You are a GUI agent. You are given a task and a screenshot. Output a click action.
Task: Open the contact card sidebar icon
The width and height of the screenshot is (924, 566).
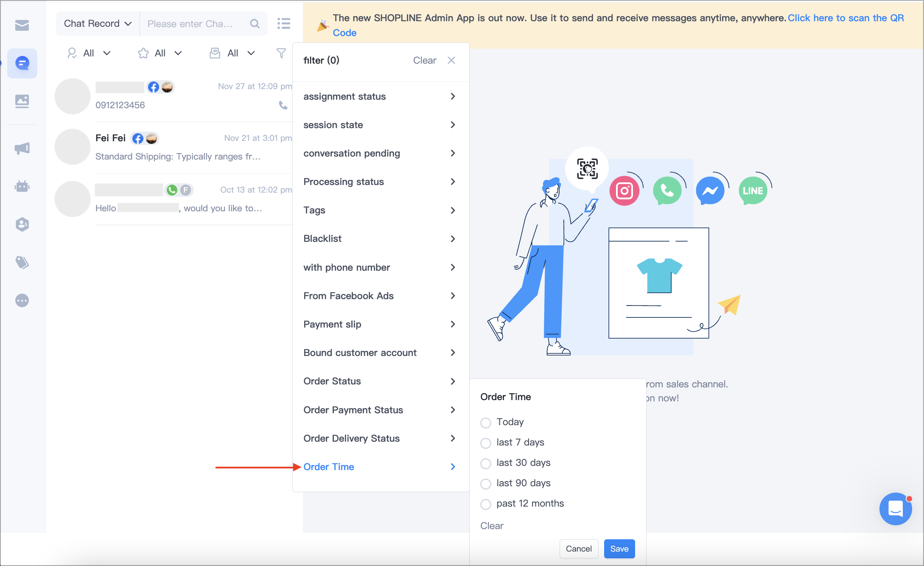[x=22, y=101]
